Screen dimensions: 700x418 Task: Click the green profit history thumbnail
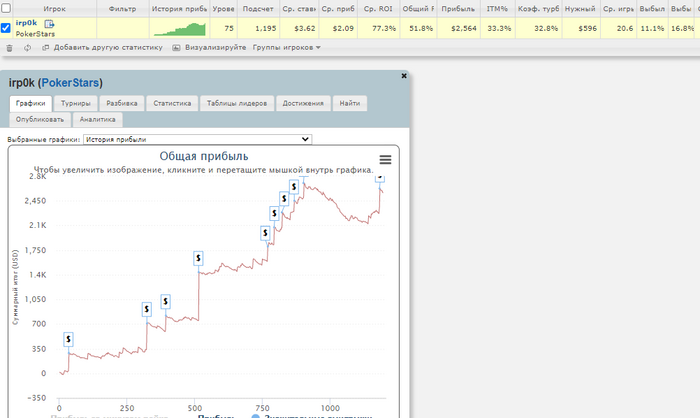pos(179,29)
